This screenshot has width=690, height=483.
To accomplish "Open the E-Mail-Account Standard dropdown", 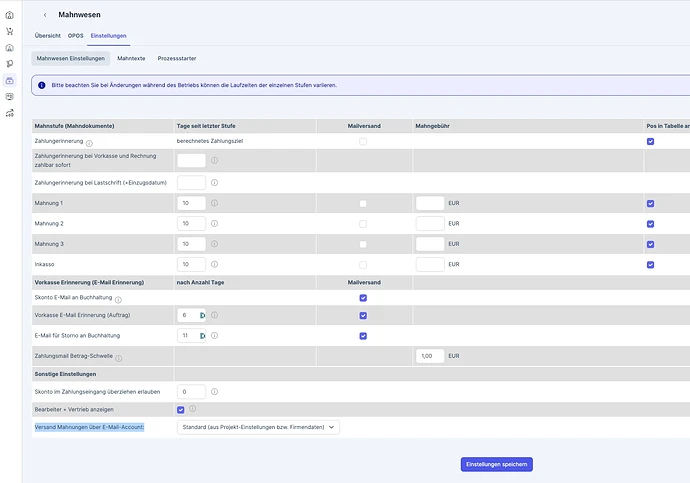I will pos(258,427).
